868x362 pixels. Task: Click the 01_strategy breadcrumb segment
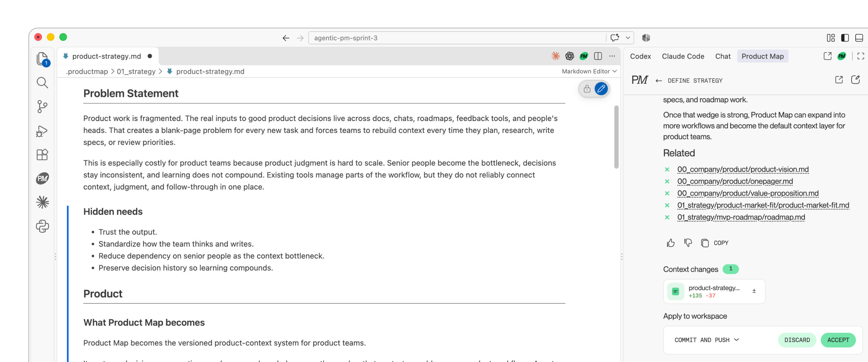click(136, 71)
